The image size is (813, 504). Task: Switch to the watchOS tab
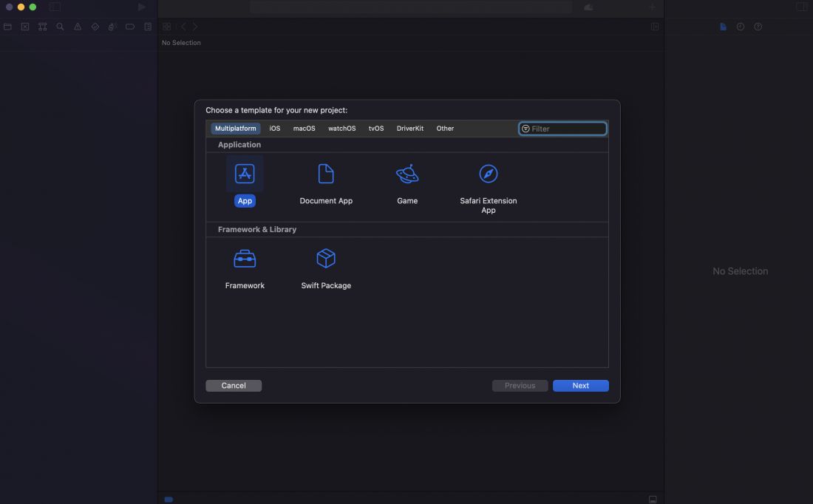(341, 129)
